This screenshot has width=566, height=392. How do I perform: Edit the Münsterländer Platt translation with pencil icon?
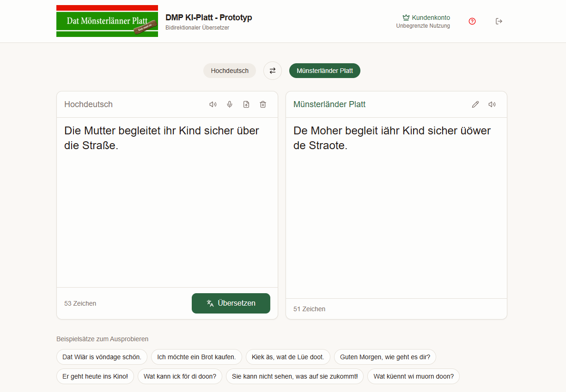475,104
